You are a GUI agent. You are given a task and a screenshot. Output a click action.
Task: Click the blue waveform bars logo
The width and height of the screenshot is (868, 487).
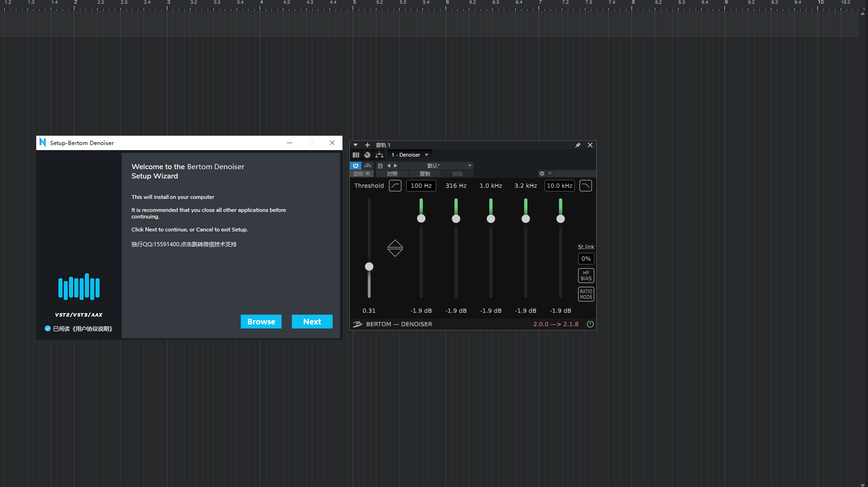(79, 286)
